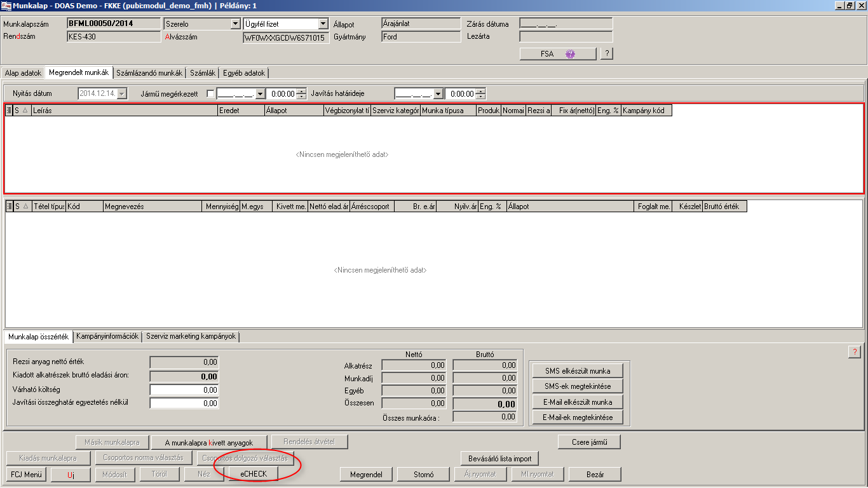Screen dimensions: 868x488
Task: Open the Szerelo dropdown
Action: (235, 24)
